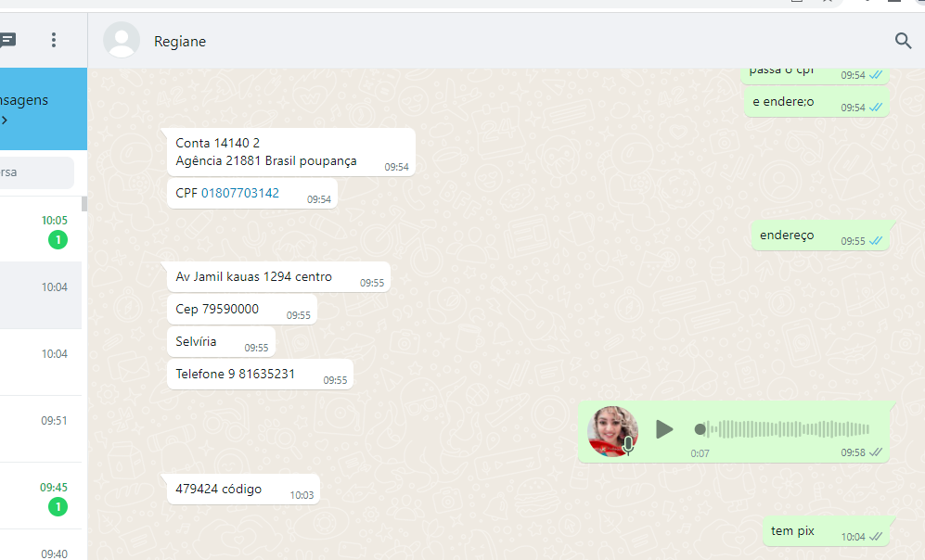Click the unread badge on the 09:45 chat
Screen dimensions: 925x560
coord(58,507)
